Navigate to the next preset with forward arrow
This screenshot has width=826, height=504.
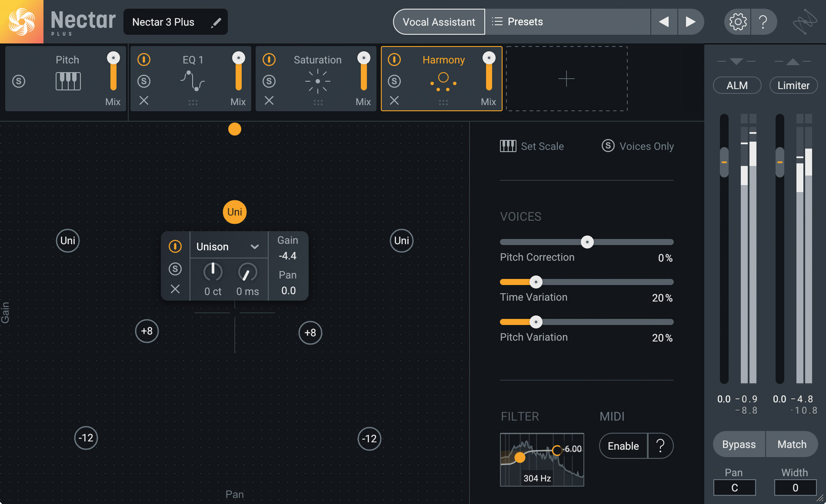click(x=691, y=21)
